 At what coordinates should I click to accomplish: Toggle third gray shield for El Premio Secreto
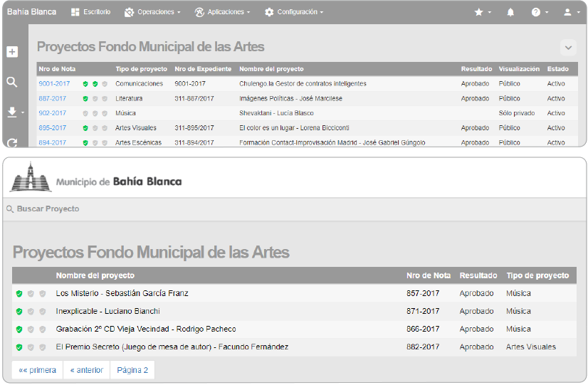click(x=42, y=347)
